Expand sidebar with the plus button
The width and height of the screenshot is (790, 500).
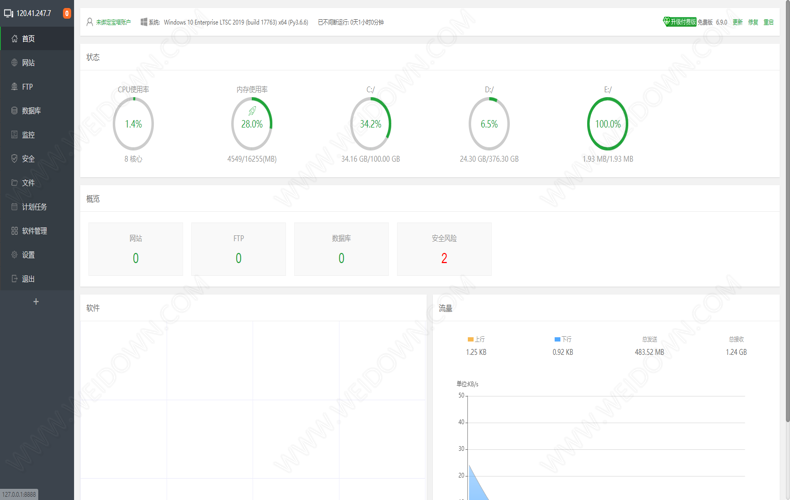36,301
